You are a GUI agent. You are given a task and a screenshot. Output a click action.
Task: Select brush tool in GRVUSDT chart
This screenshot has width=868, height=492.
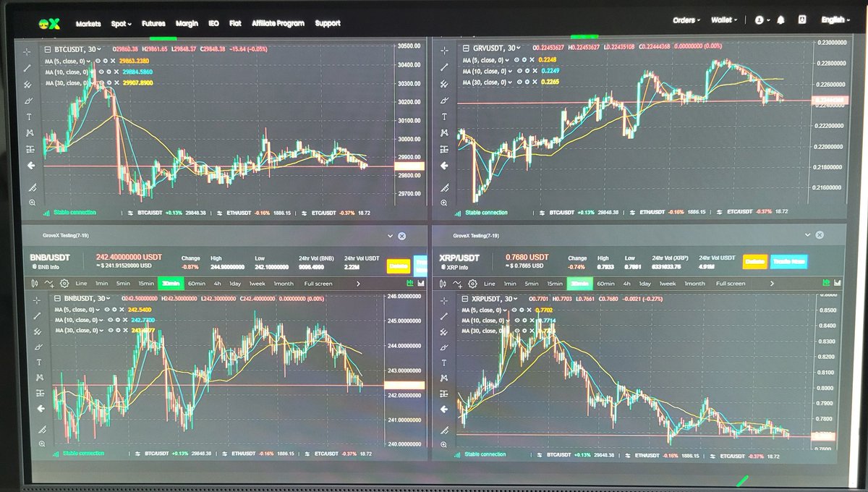(x=443, y=100)
